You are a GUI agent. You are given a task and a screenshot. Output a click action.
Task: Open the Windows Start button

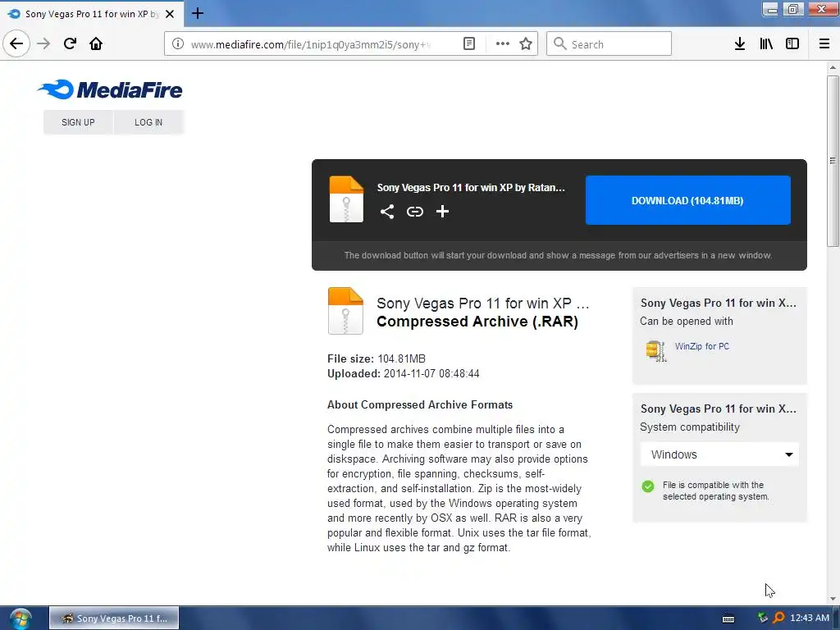pyautogui.click(x=21, y=619)
